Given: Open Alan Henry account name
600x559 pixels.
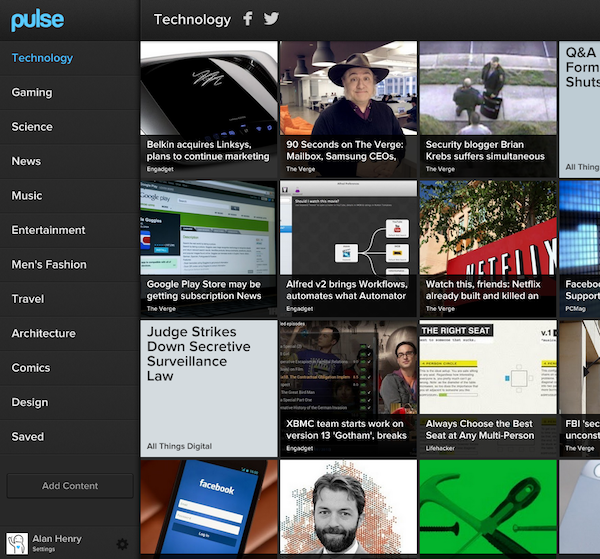Looking at the screenshot, I should coord(57,539).
